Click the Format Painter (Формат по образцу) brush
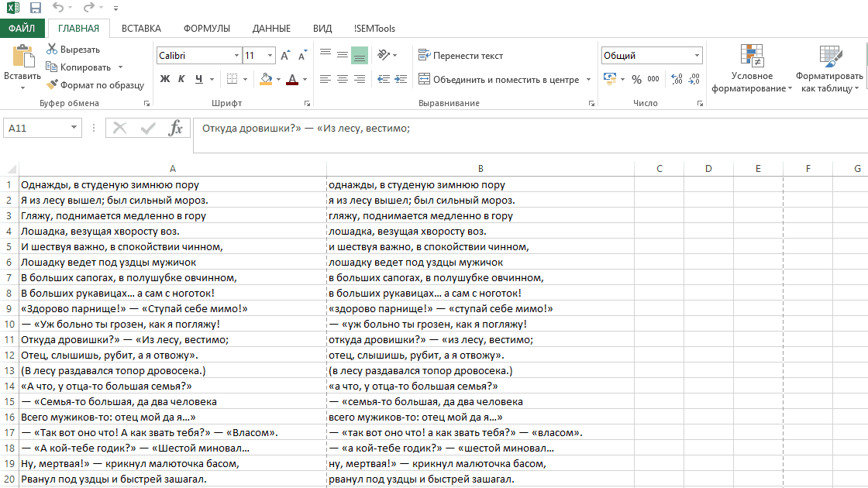The image size is (868, 488). pyautogui.click(x=52, y=85)
